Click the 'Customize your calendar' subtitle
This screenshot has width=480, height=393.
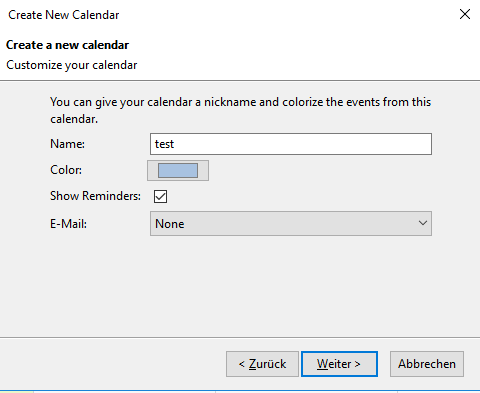(x=72, y=65)
